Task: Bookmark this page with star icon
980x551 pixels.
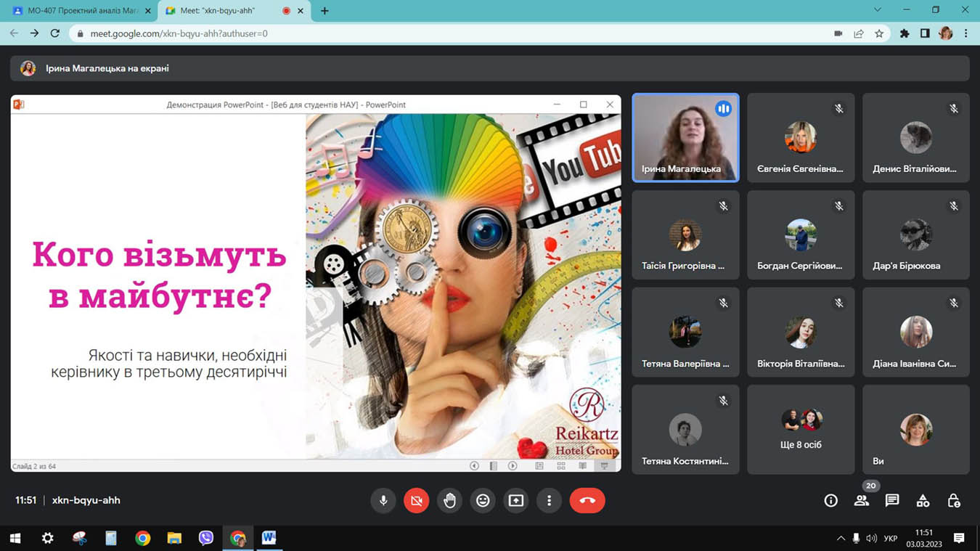Action: pos(879,33)
